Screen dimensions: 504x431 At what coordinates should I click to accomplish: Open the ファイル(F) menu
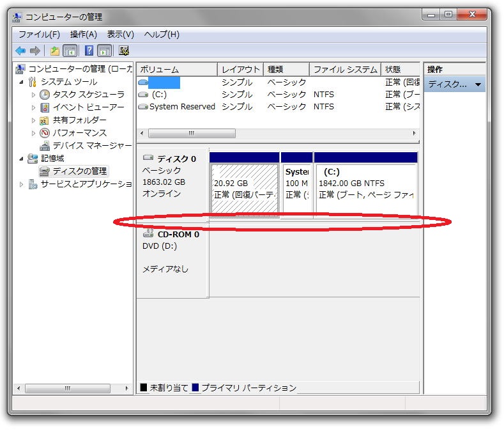pyautogui.click(x=39, y=35)
